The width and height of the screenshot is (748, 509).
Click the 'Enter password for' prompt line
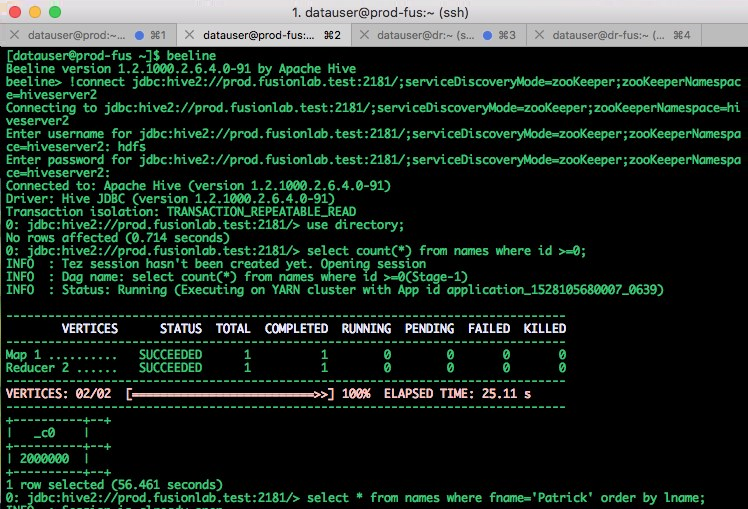pyautogui.click(x=373, y=166)
